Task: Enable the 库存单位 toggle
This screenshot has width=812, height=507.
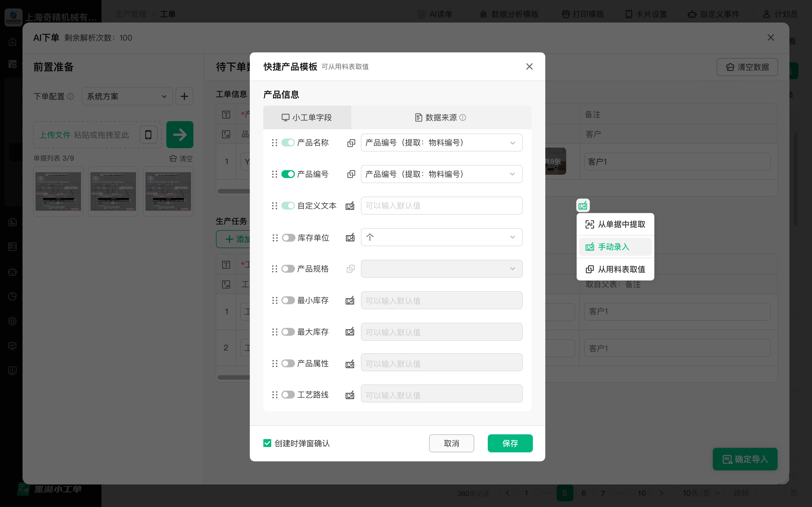Action: 288,237
